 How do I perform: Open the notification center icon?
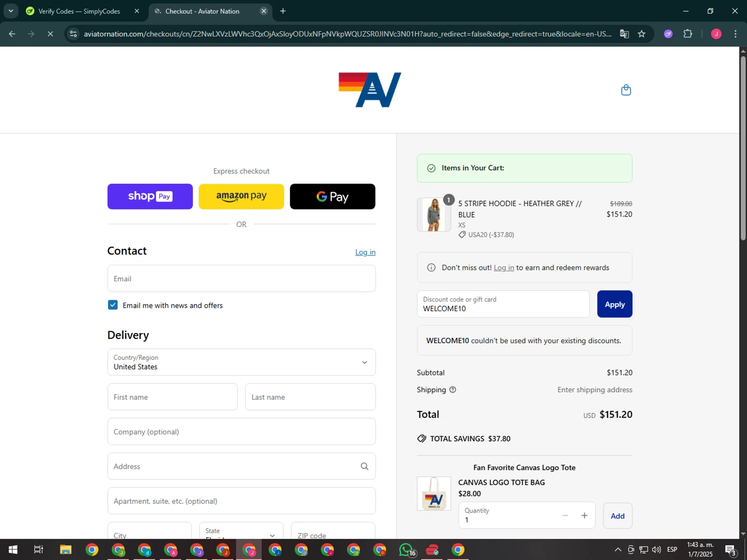(x=731, y=550)
